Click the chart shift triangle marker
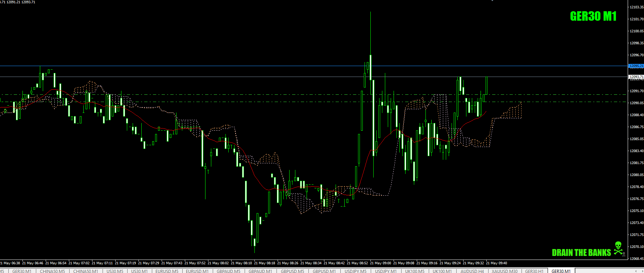644x273 pixels. coord(492,1)
